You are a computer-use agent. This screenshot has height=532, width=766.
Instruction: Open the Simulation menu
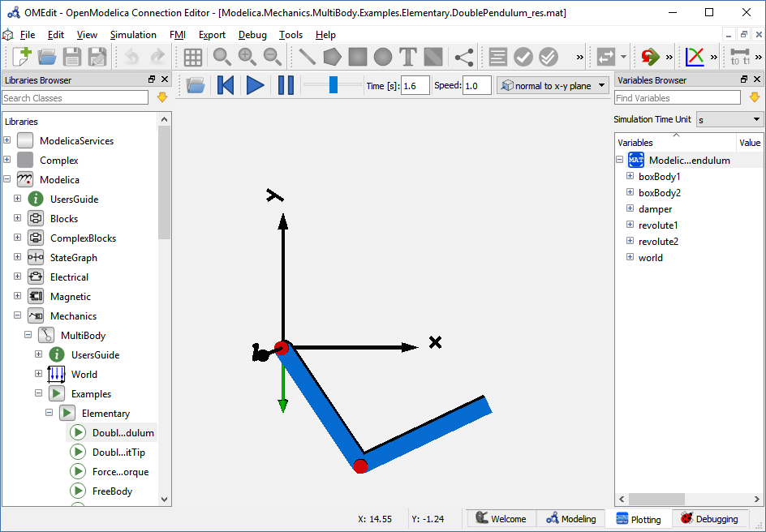click(x=133, y=35)
